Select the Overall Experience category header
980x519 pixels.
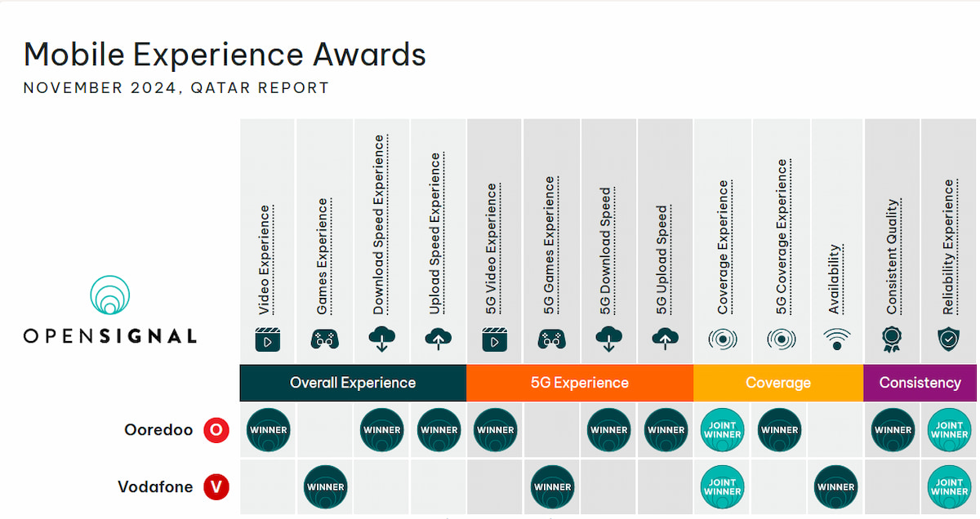tap(353, 383)
